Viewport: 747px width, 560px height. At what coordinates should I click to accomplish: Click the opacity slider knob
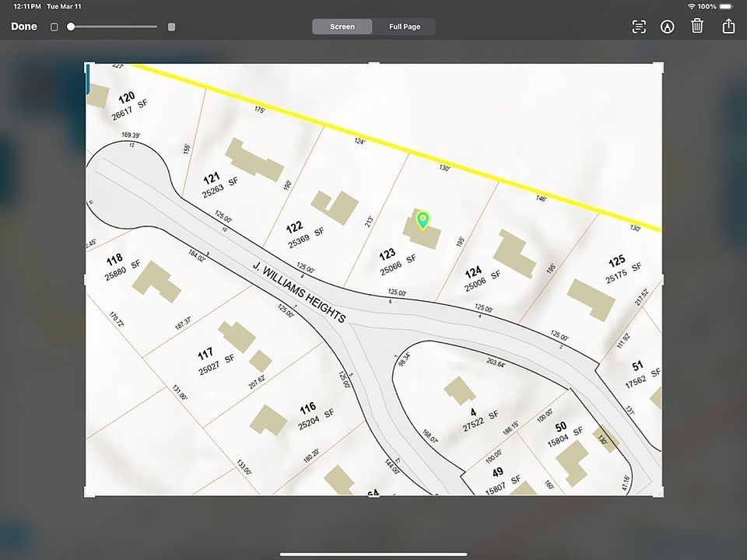71,26
